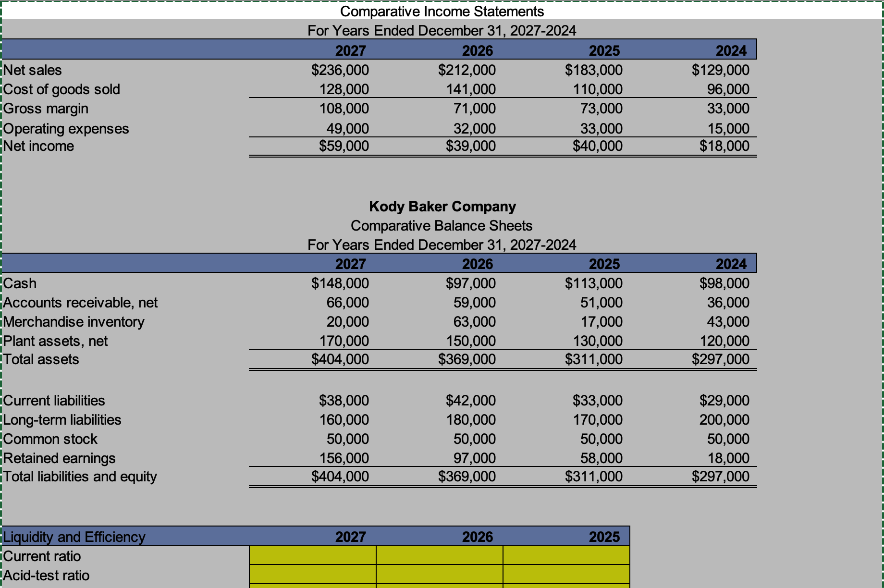Image resolution: width=884 pixels, height=588 pixels.
Task: Select Accounts receivable value 51,000
Action: pyautogui.click(x=602, y=303)
